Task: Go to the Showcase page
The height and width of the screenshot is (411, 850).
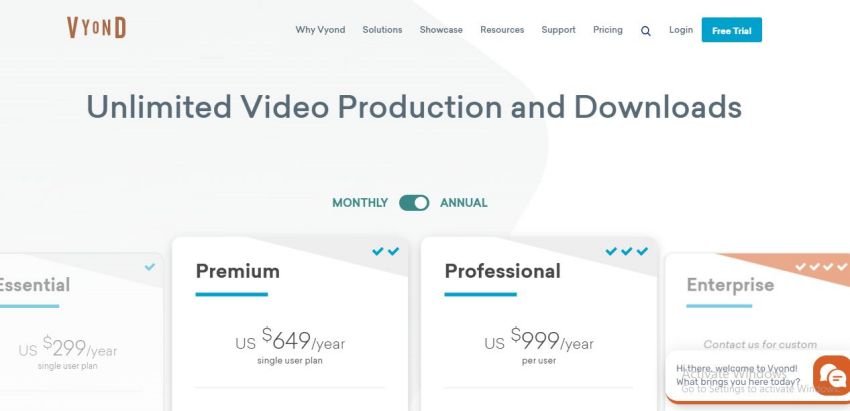Action: (x=441, y=30)
